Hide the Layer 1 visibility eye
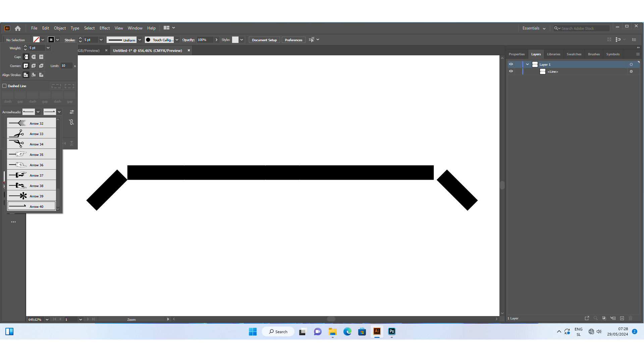644x362 pixels. [x=511, y=64]
